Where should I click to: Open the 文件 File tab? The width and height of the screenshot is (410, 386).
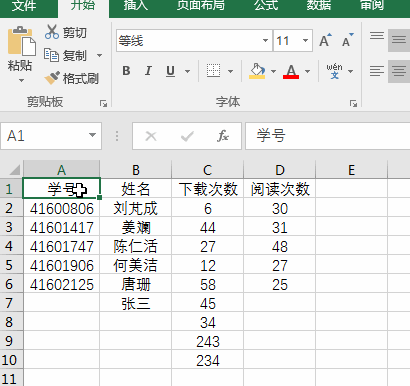point(24,6)
